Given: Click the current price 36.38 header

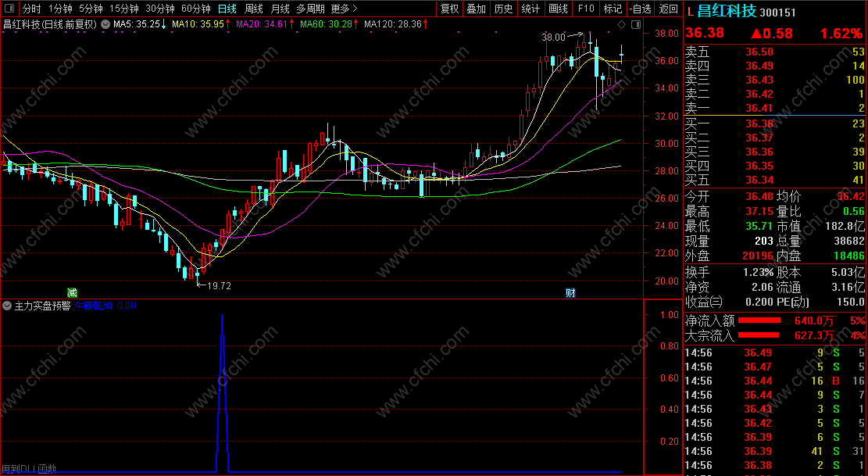Looking at the screenshot, I should click(x=705, y=33).
